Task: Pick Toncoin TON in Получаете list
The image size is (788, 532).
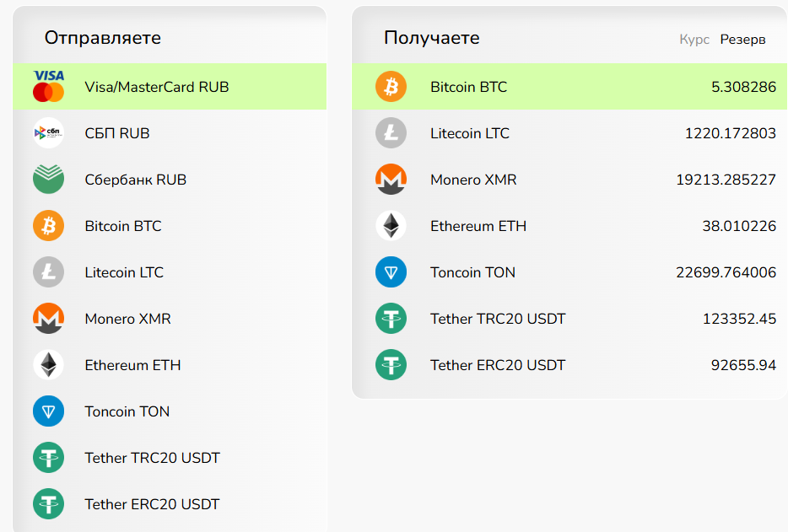Action: coord(472,272)
